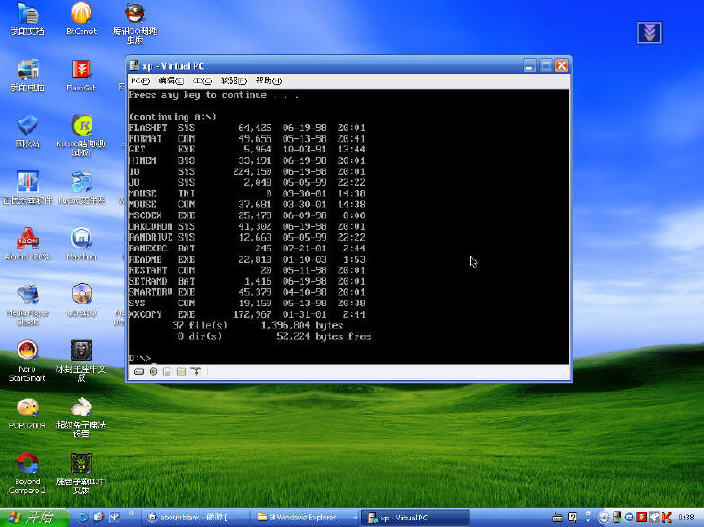Screen dimensions: 704x527
Task: Select the Warcraft Chinese desktop icon
Action: [x=81, y=474]
